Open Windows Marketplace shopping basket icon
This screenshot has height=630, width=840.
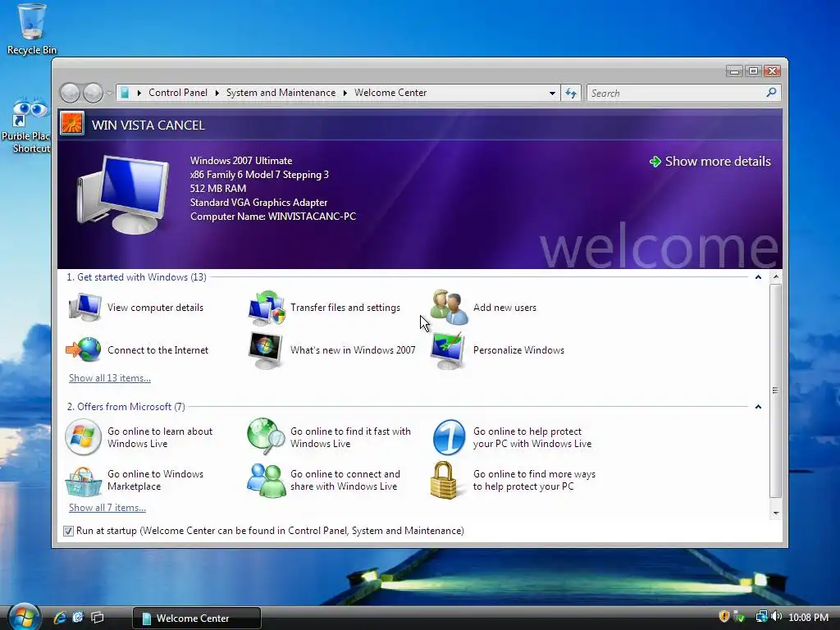pos(83,481)
